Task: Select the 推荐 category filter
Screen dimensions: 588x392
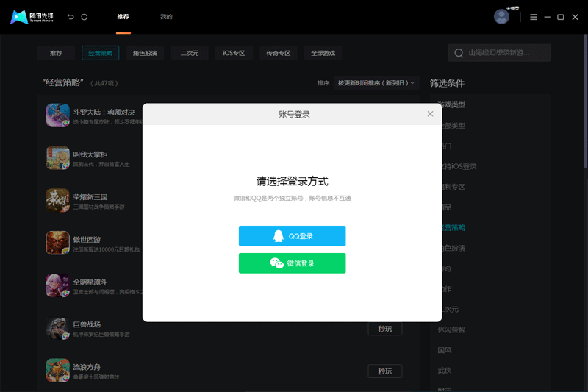Action: click(x=56, y=53)
